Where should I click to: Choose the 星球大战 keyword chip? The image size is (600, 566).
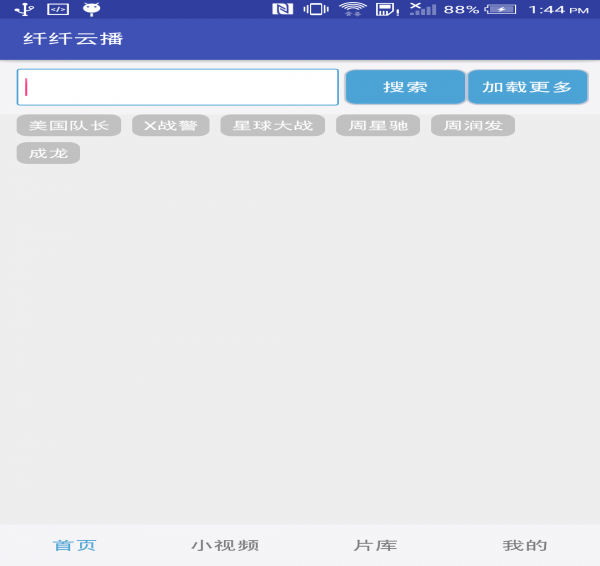[272, 125]
